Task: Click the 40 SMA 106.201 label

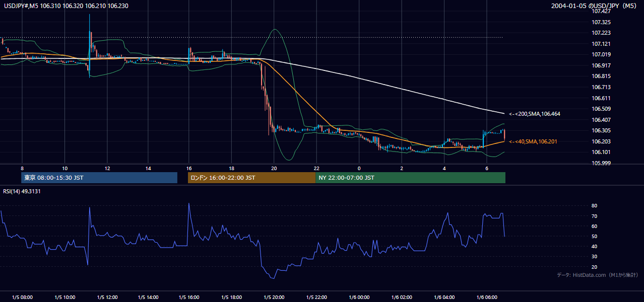Action: tap(533, 141)
